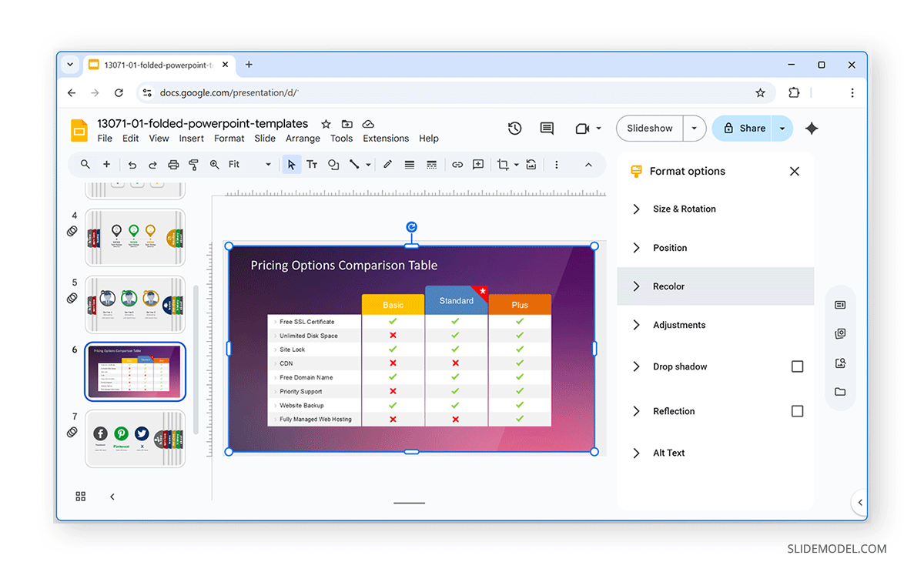
Task: Crop the selected image
Action: click(501, 164)
